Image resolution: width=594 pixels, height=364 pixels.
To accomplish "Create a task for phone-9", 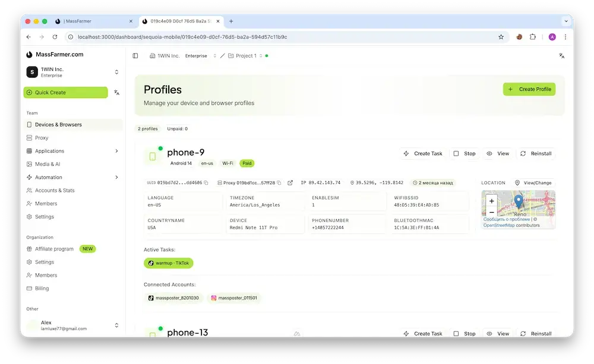I will [x=423, y=153].
